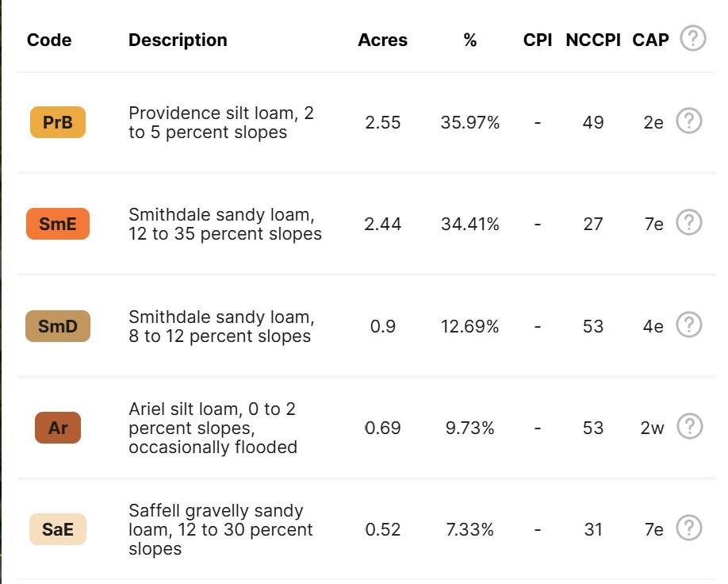This screenshot has width=728, height=584.
Task: Select the Saffell gravelly sandy loam row
Action: click(x=367, y=529)
